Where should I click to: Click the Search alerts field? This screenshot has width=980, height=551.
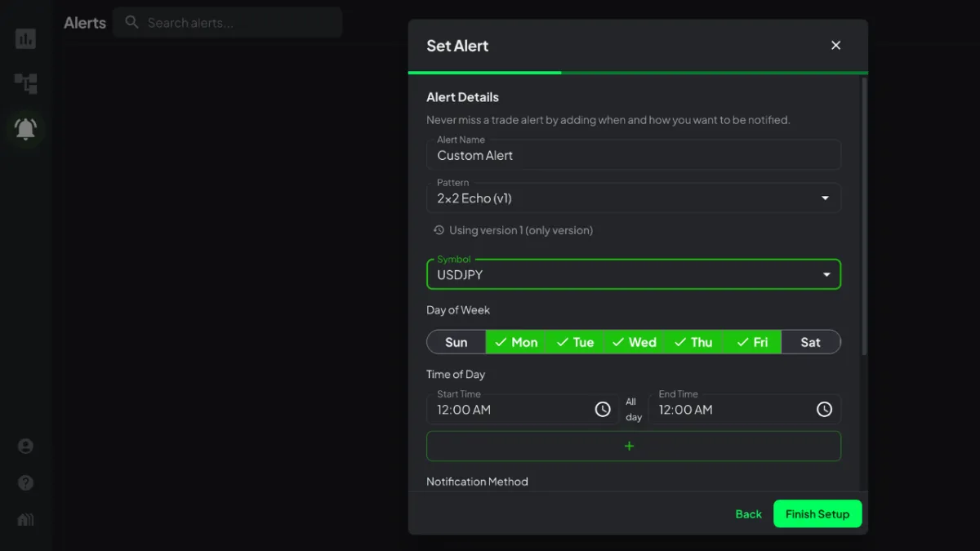click(237, 23)
